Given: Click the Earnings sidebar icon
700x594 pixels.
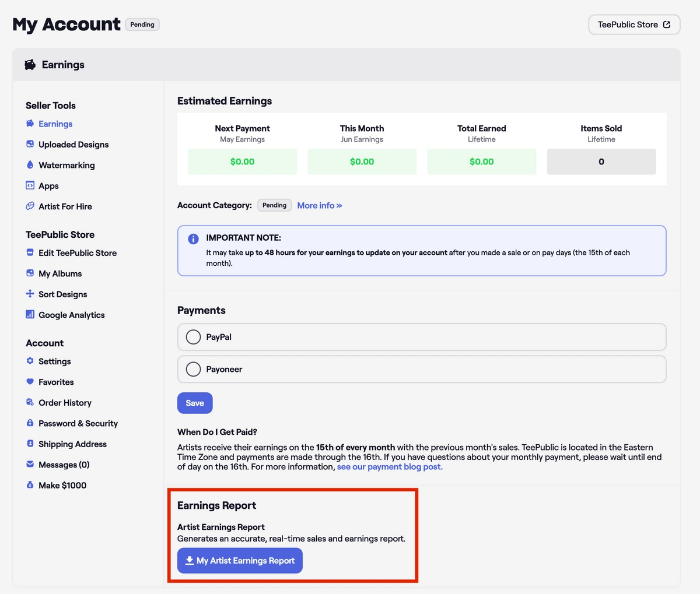Looking at the screenshot, I should (30, 124).
